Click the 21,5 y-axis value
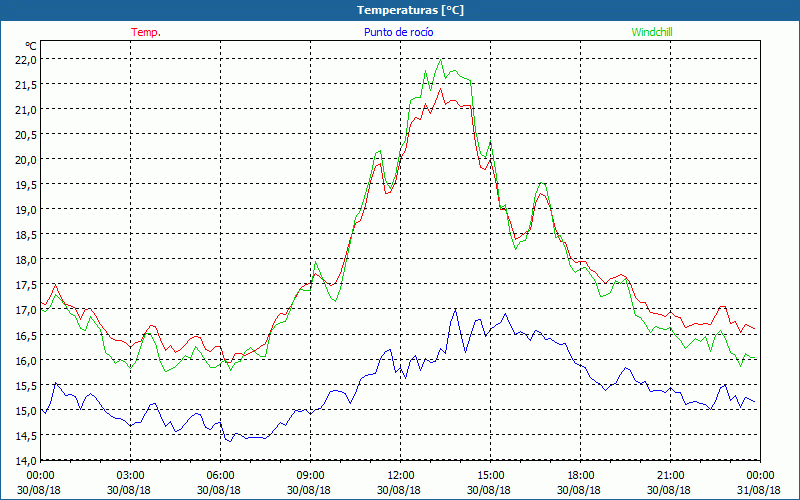The width and height of the screenshot is (800, 500). (x=26, y=85)
